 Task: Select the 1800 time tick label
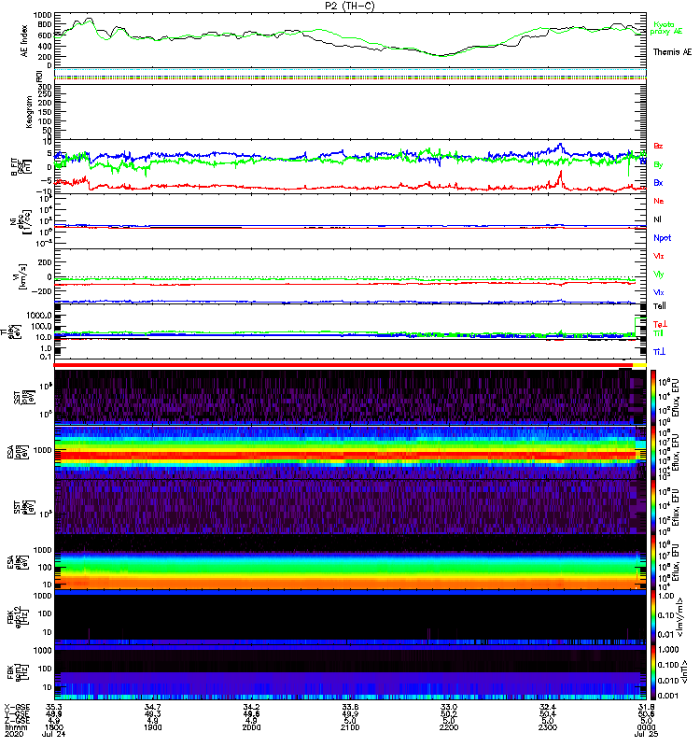coord(53,727)
